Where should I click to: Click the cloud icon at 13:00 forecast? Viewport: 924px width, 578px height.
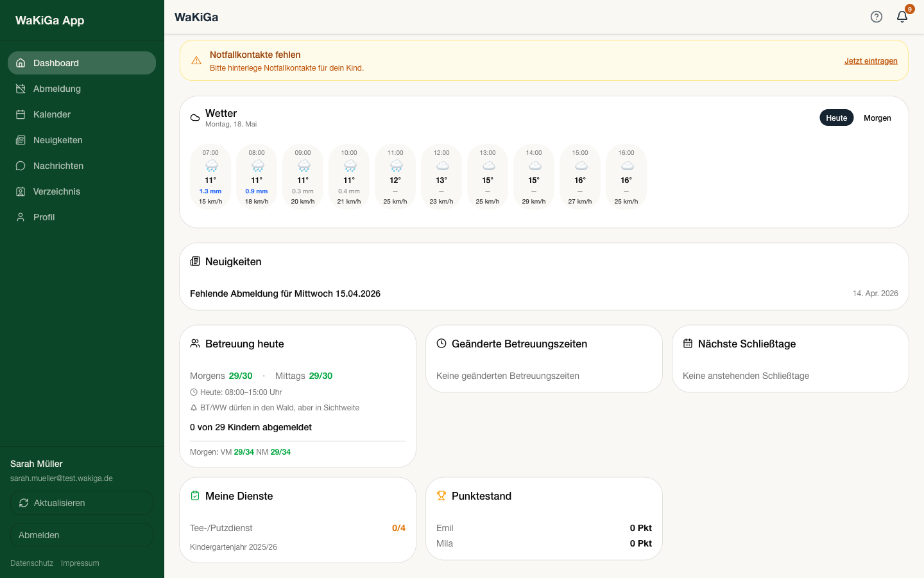point(488,166)
